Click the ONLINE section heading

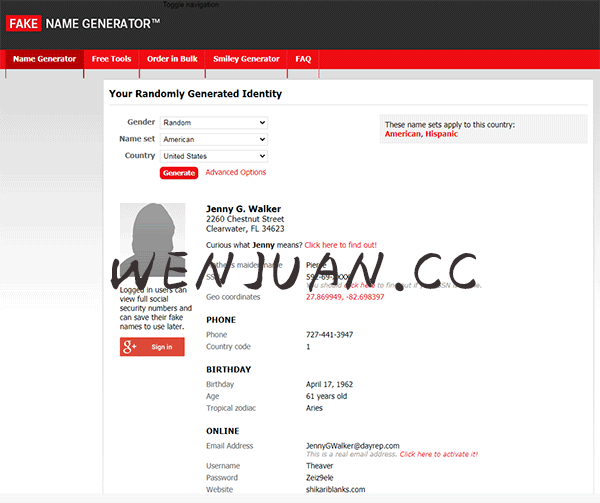[223, 431]
